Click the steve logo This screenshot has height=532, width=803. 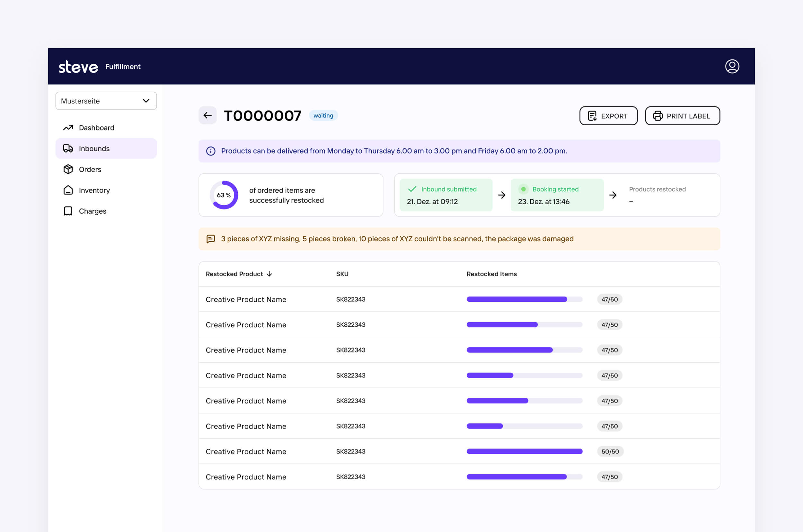point(78,67)
